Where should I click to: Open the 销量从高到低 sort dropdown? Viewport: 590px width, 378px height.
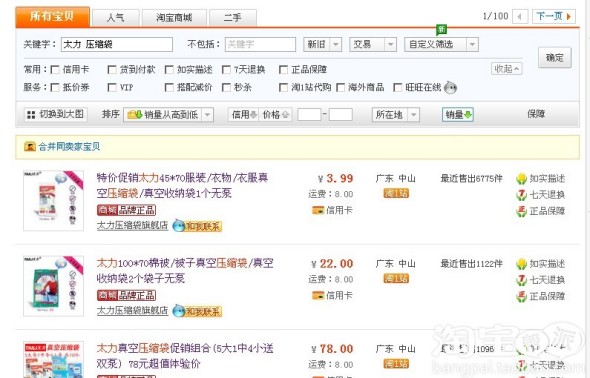tap(169, 115)
